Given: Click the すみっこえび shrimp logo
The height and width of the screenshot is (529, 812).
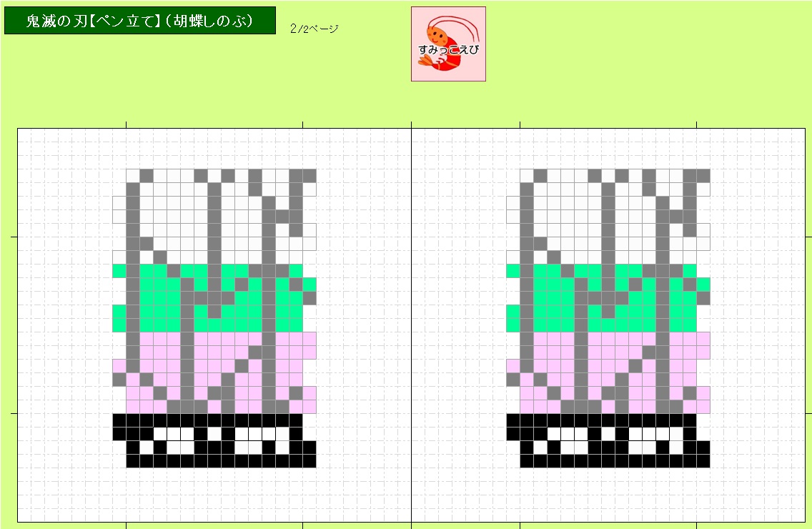Looking at the screenshot, I should [448, 44].
